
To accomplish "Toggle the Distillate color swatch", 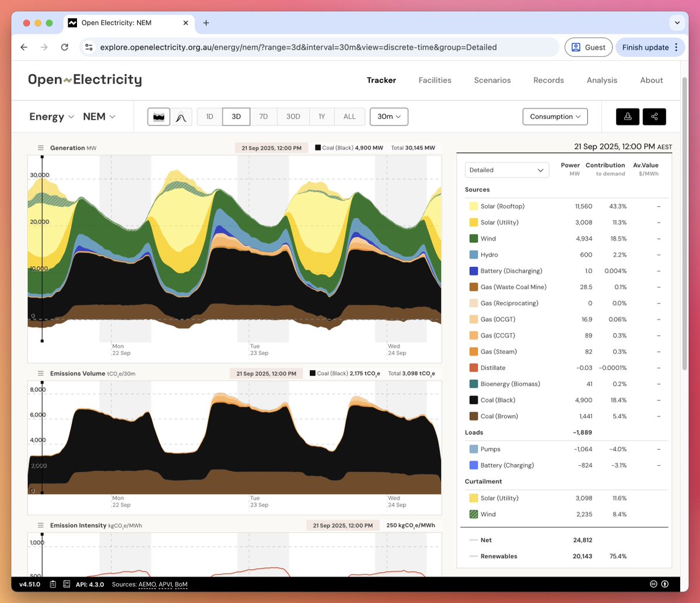I will pyautogui.click(x=474, y=368).
